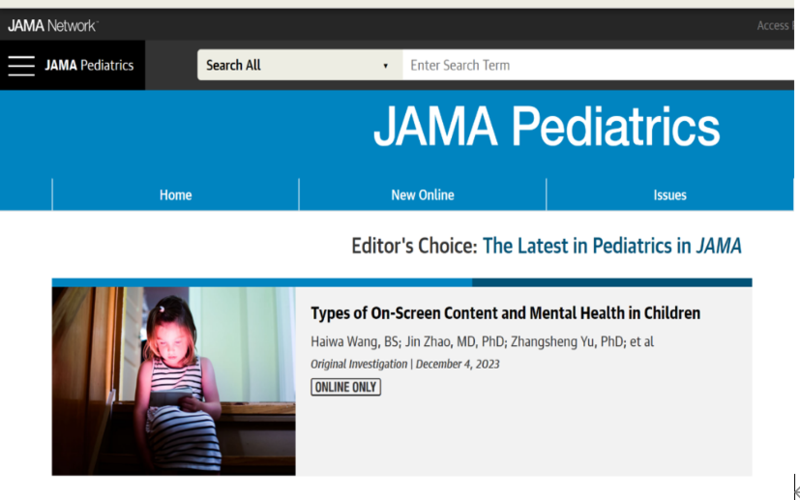Screen dimensions: 800x500
Task: Click the large JAMA Pediatrics banner title
Action: [546, 128]
